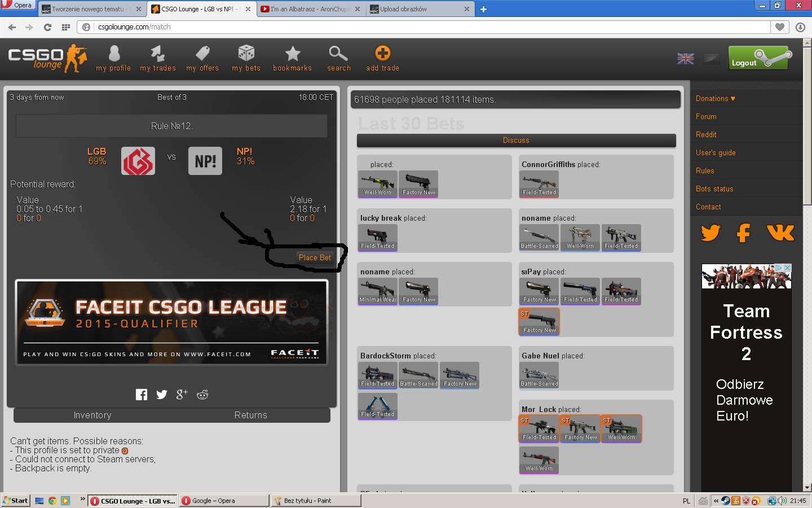Click the Logout button
The height and width of the screenshot is (508, 812).
[759, 58]
